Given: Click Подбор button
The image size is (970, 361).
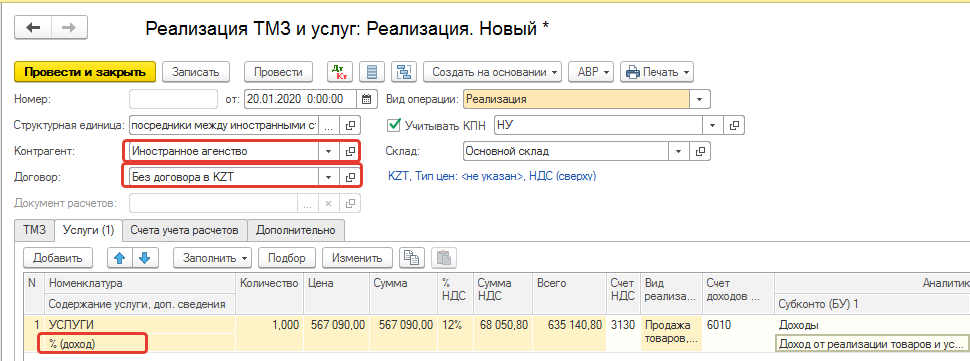Looking at the screenshot, I should point(287,258).
